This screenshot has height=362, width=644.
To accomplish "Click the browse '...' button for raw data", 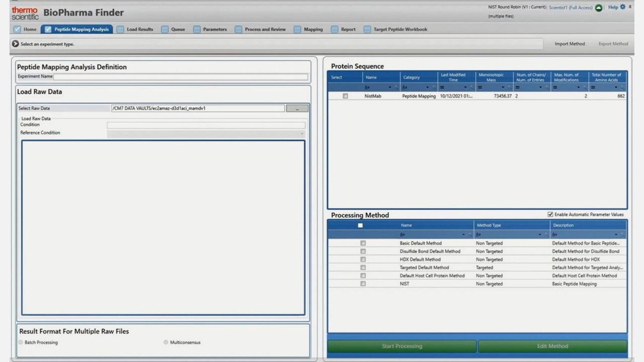I will (x=297, y=108).
